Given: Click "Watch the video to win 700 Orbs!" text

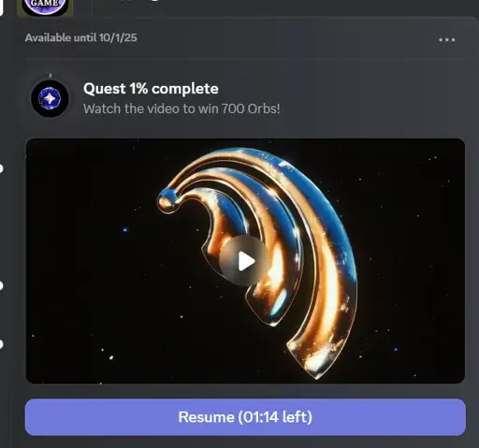Looking at the screenshot, I should point(181,108).
